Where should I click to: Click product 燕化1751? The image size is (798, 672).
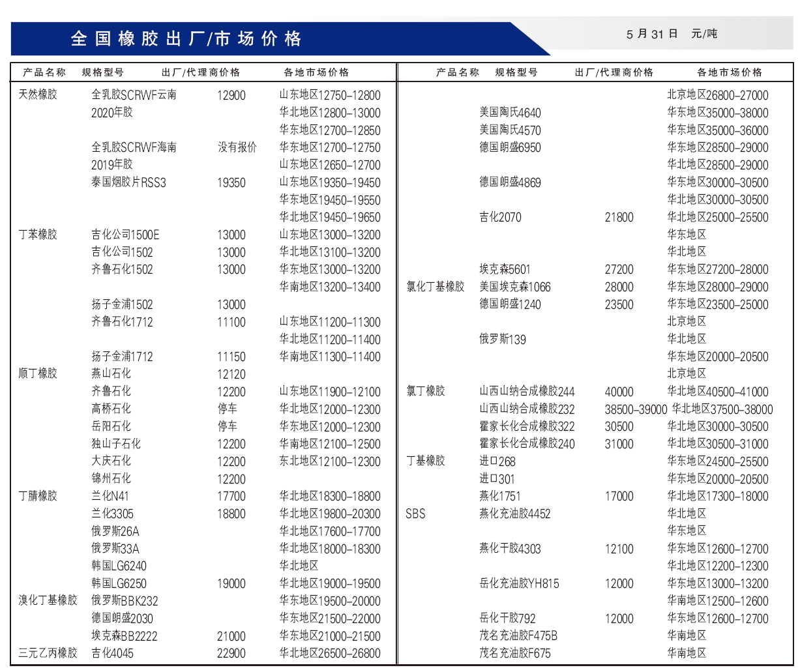coord(499,496)
